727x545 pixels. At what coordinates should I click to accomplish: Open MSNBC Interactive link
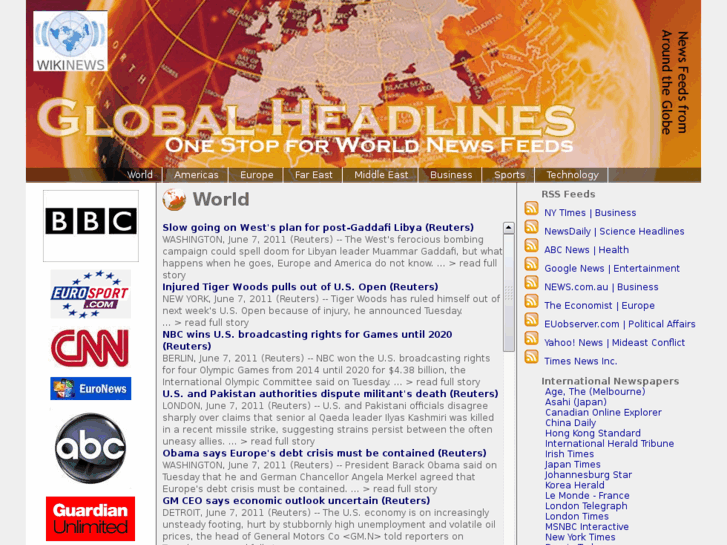(x=587, y=527)
